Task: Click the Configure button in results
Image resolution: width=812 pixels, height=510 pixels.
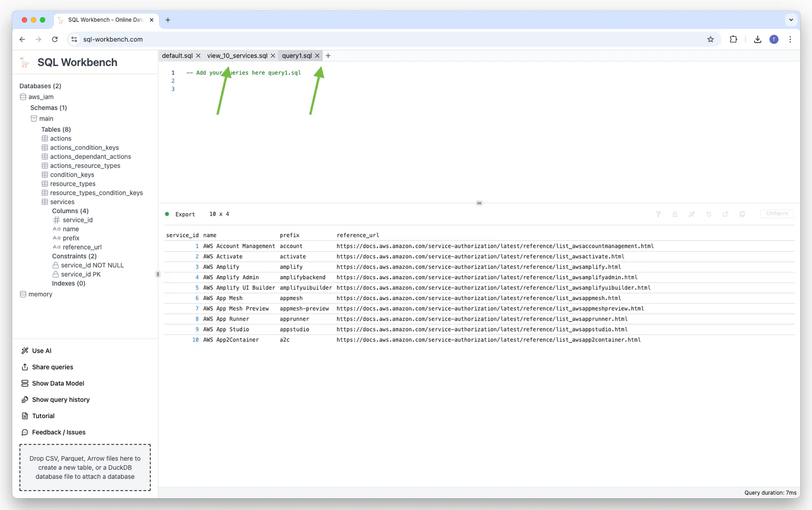Action: pos(777,214)
